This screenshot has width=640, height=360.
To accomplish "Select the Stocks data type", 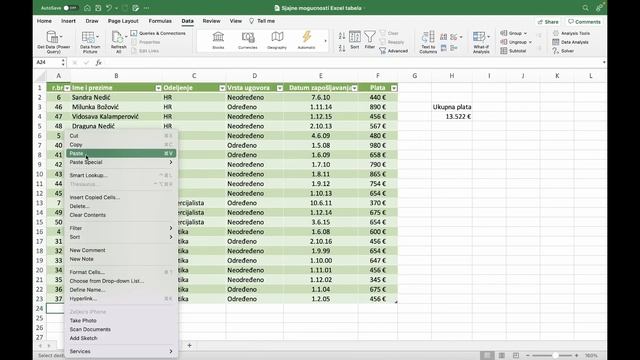I will [218, 40].
